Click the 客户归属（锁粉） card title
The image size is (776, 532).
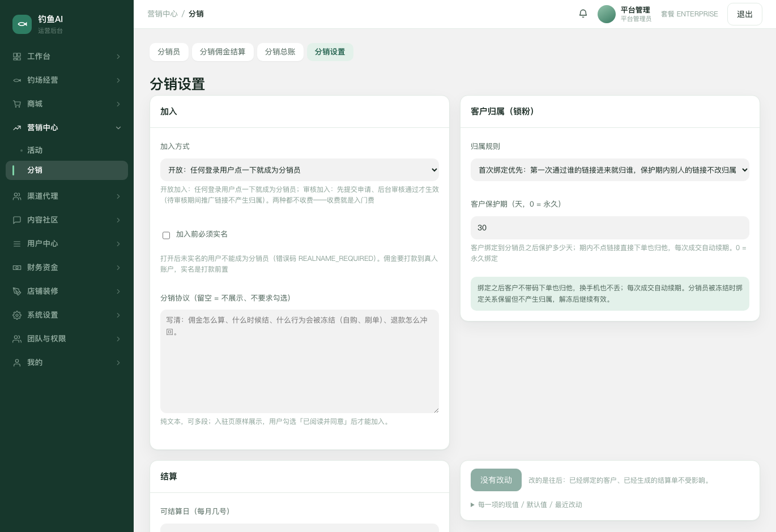click(502, 111)
